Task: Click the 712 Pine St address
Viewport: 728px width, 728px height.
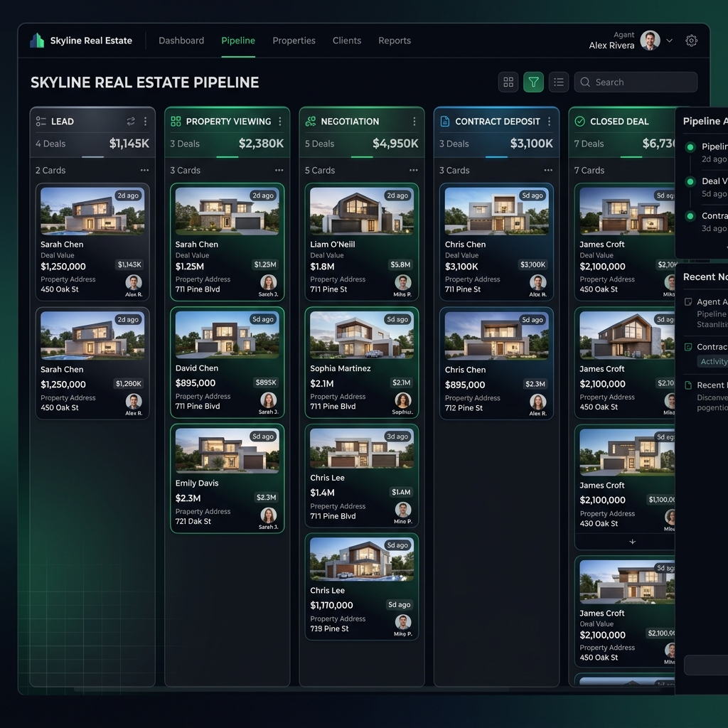Action: 464,407
